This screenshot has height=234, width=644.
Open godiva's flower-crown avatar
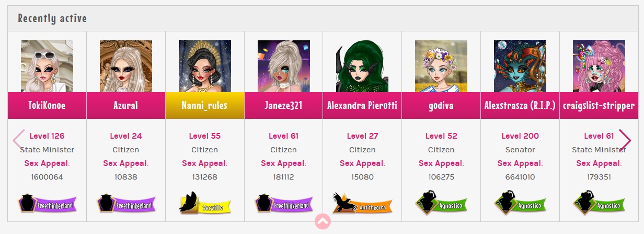(441, 66)
